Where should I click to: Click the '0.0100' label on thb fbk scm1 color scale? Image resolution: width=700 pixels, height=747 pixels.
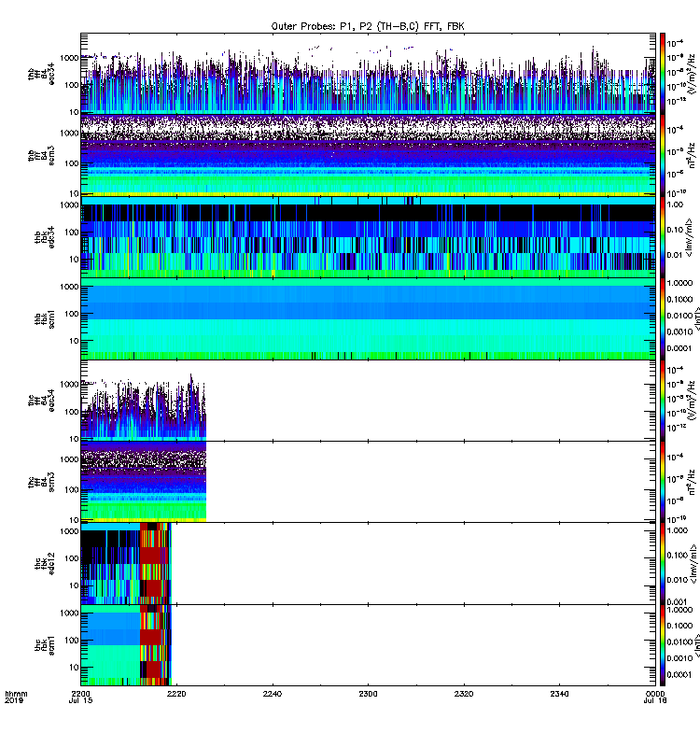click(680, 316)
